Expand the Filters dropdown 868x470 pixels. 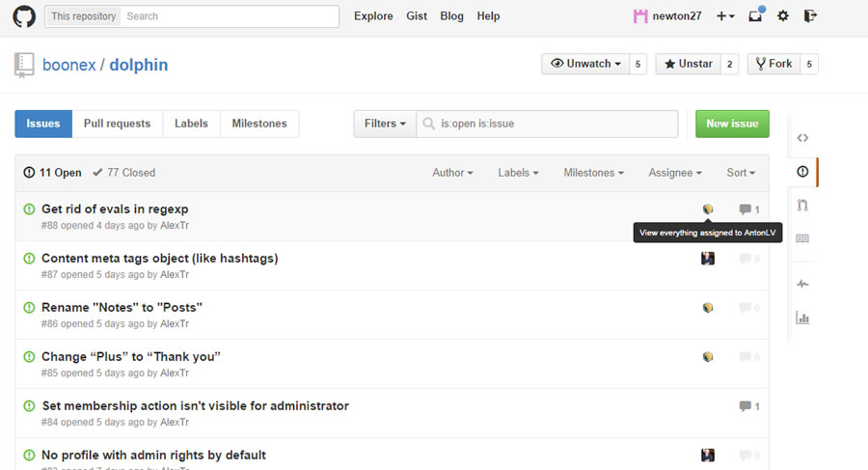(x=385, y=124)
